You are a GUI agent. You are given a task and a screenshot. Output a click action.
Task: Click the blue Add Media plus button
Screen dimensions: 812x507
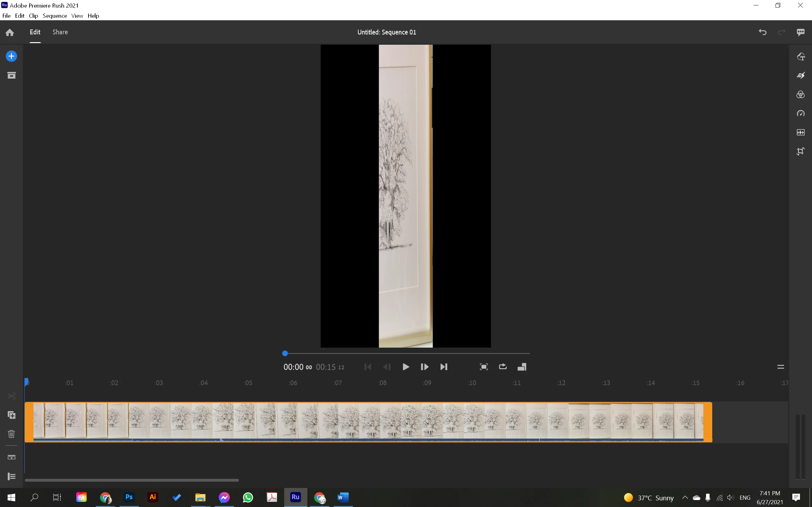point(11,56)
